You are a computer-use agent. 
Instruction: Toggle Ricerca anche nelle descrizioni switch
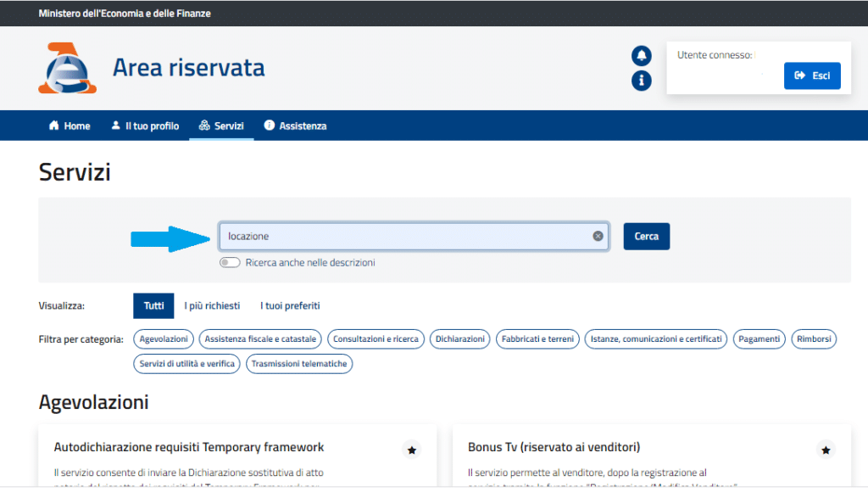click(229, 263)
